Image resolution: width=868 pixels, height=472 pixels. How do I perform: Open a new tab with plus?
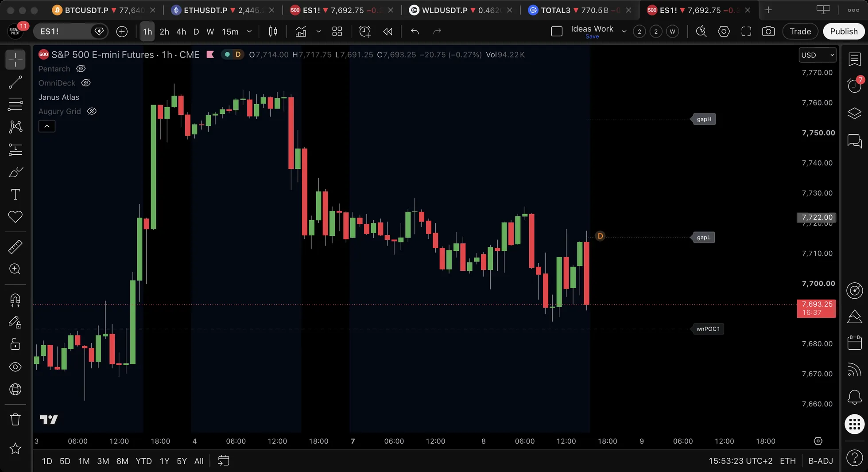point(768,10)
